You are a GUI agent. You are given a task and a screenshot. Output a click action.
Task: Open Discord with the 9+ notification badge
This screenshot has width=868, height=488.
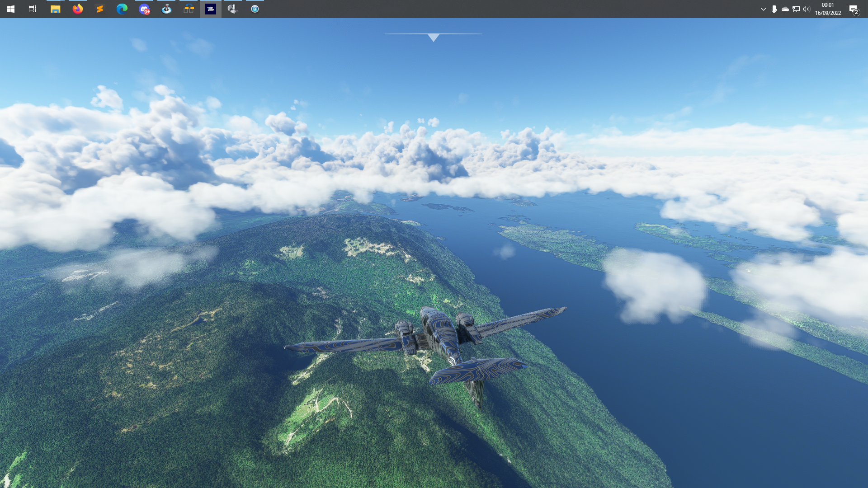144,9
